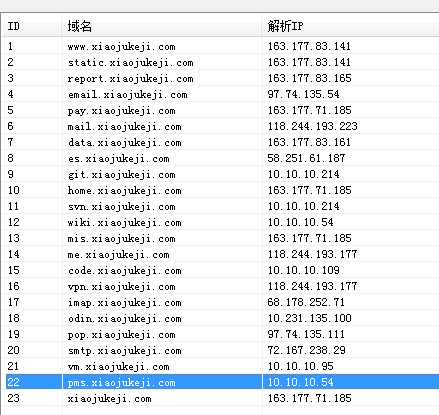Image resolution: width=439 pixels, height=415 pixels.
Task: Select domain code.xiaojukeji.com
Action: pyautogui.click(x=124, y=270)
